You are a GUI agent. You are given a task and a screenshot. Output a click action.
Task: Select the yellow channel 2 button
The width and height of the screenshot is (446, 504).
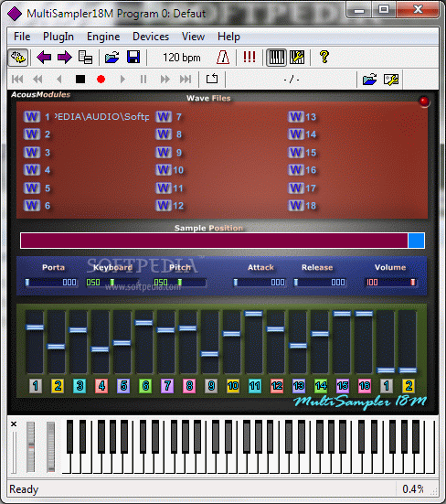point(58,386)
